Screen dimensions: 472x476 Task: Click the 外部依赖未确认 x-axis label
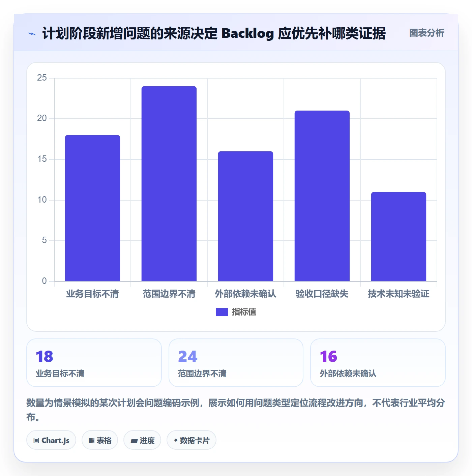point(245,294)
